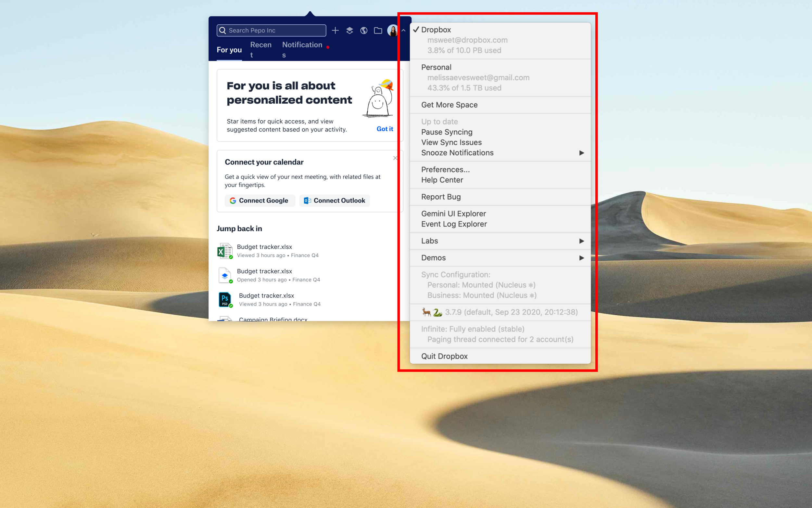Click the Google logo in Connect Google
Viewport: 812px width, 508px height.
click(233, 201)
